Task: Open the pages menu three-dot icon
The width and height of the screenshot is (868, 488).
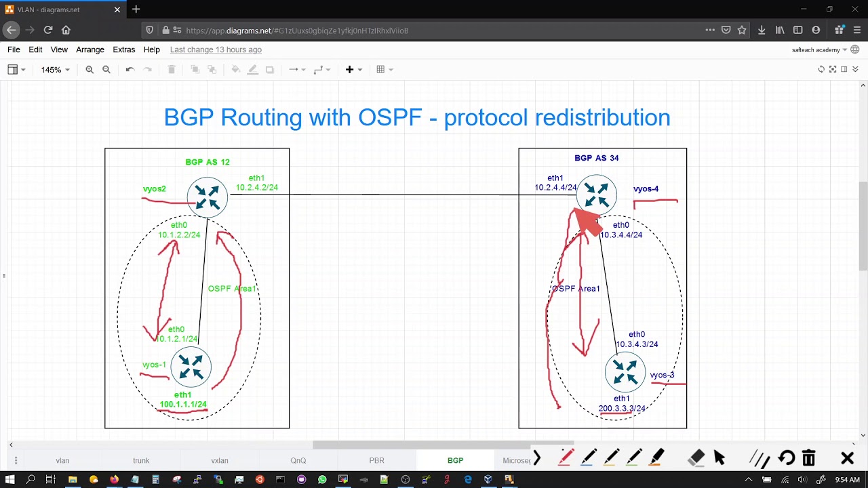Action: (x=16, y=460)
